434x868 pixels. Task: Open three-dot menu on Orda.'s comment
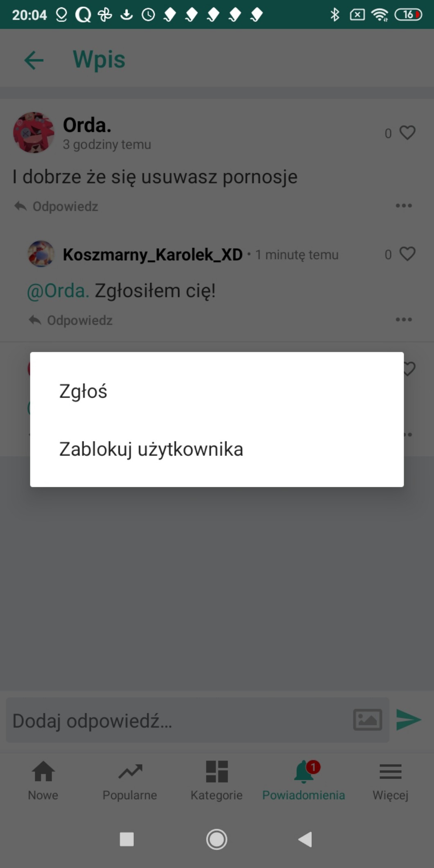click(x=404, y=206)
